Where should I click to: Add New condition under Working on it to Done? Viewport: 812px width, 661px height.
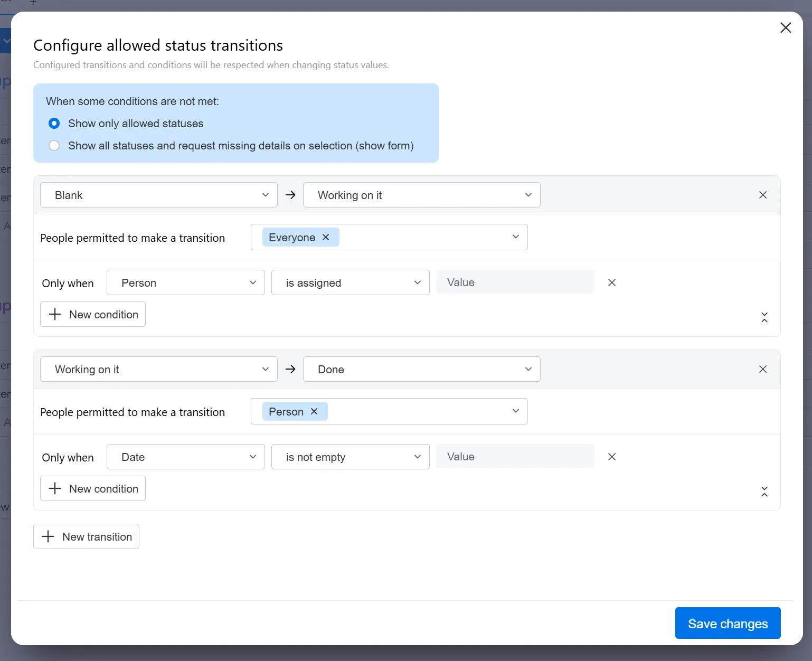pos(93,488)
